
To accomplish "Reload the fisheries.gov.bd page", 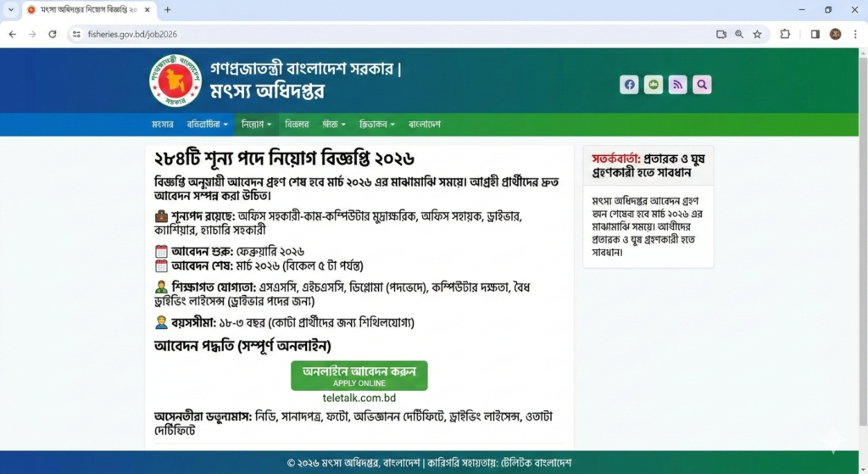I will point(52,34).
